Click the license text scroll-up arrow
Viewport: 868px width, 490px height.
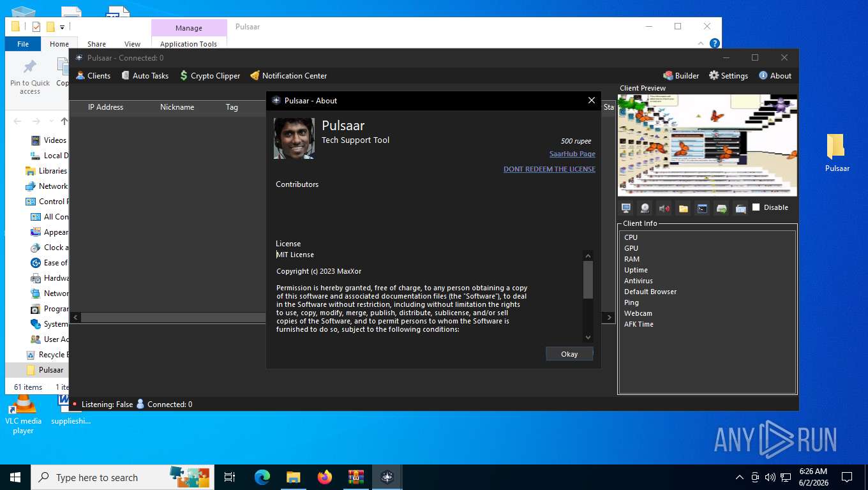tap(588, 256)
